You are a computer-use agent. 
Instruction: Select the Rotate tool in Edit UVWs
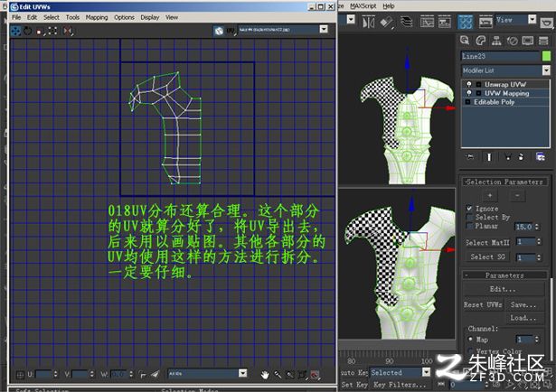28,31
